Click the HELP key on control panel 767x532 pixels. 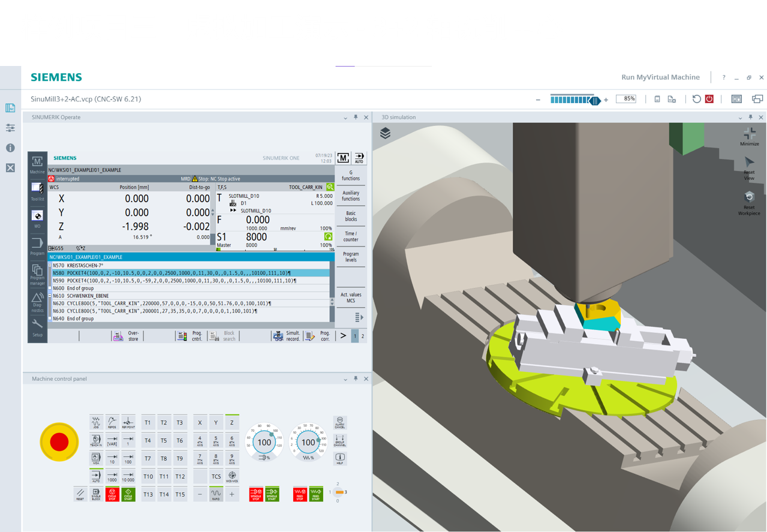click(340, 458)
